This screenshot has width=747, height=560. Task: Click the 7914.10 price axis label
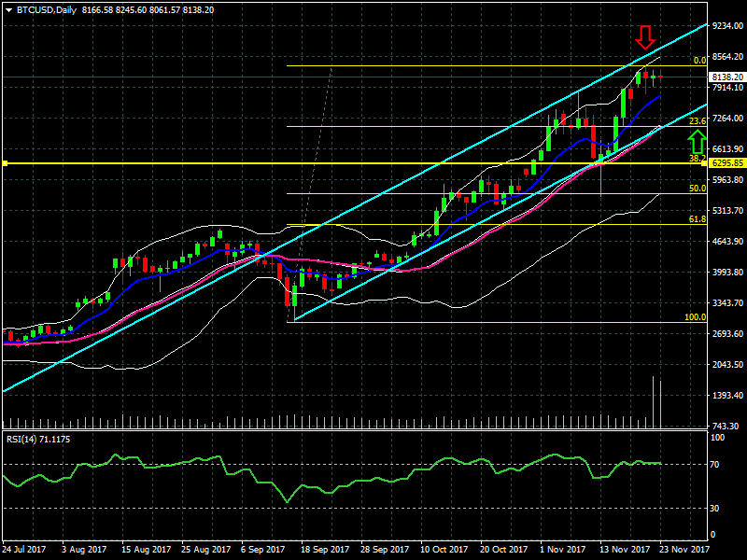(727, 88)
